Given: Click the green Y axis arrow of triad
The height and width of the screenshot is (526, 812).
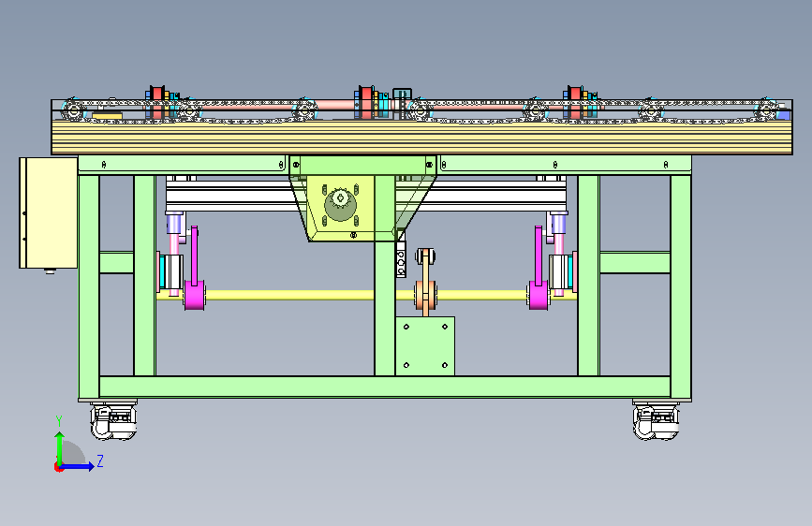Looking at the screenshot, I should pyautogui.click(x=60, y=446).
